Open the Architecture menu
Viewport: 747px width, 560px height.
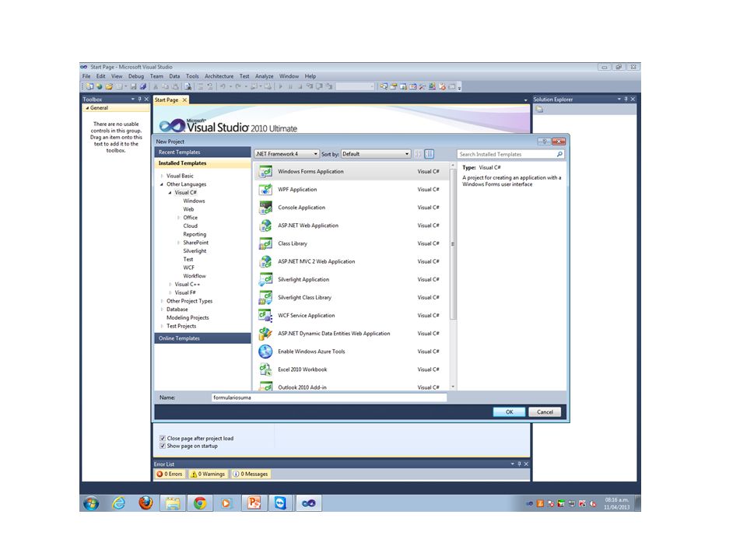click(219, 76)
